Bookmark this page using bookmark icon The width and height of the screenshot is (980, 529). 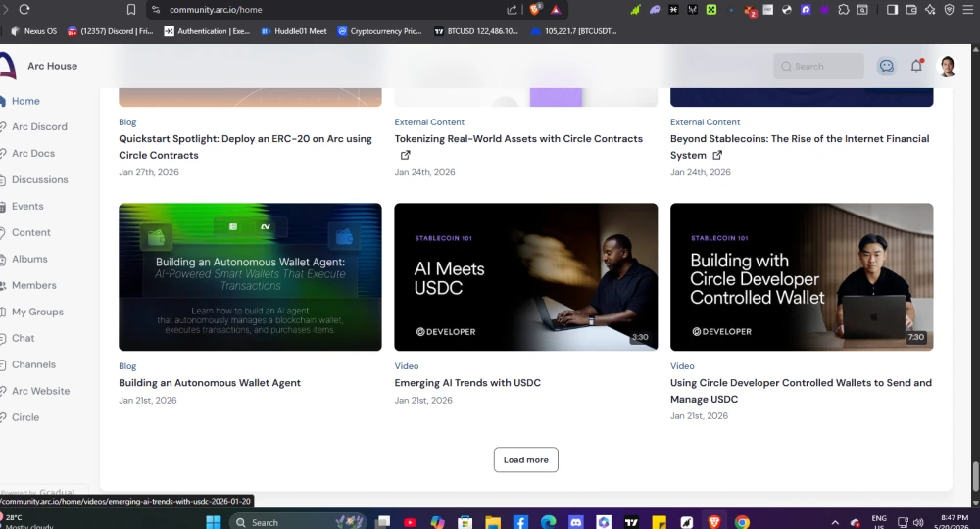tap(131, 10)
